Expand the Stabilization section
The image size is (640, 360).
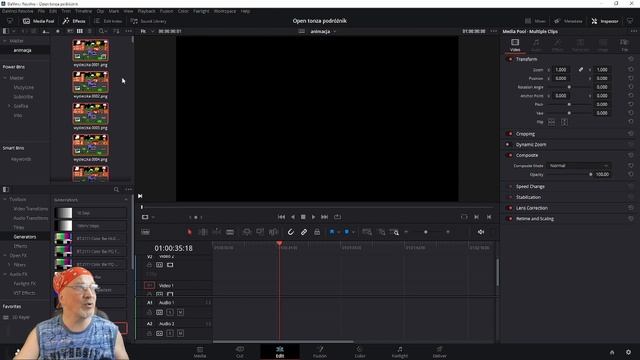pyautogui.click(x=528, y=197)
